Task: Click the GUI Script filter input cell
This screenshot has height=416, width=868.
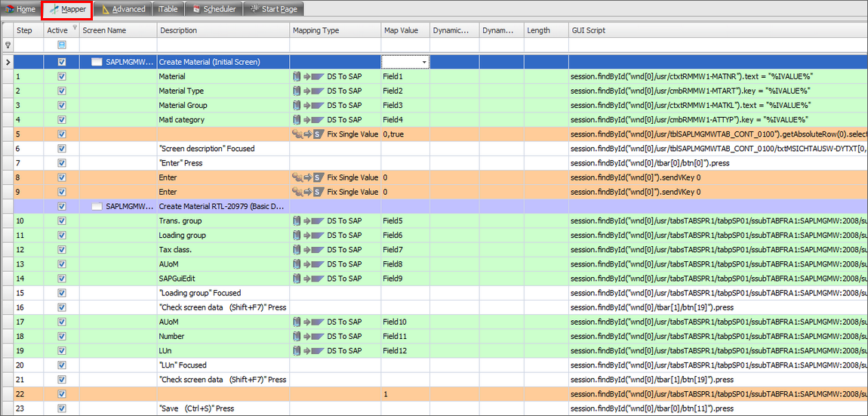Action: (718, 45)
